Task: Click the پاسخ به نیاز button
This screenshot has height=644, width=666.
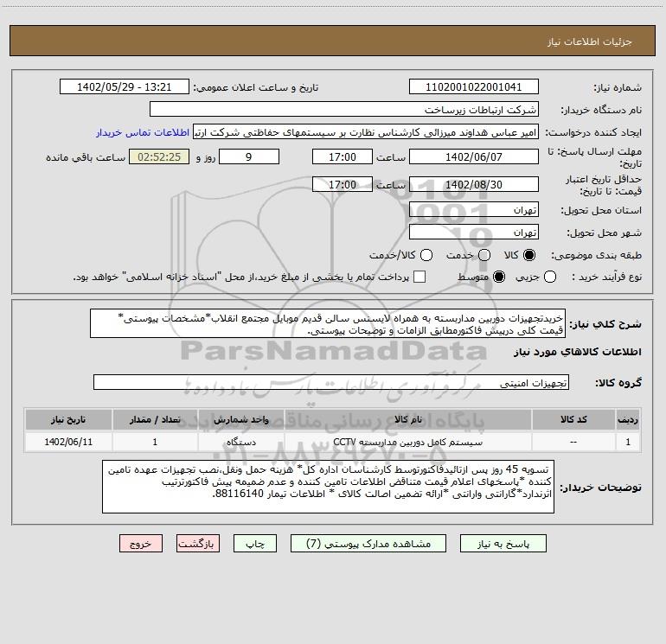Action: (503, 544)
